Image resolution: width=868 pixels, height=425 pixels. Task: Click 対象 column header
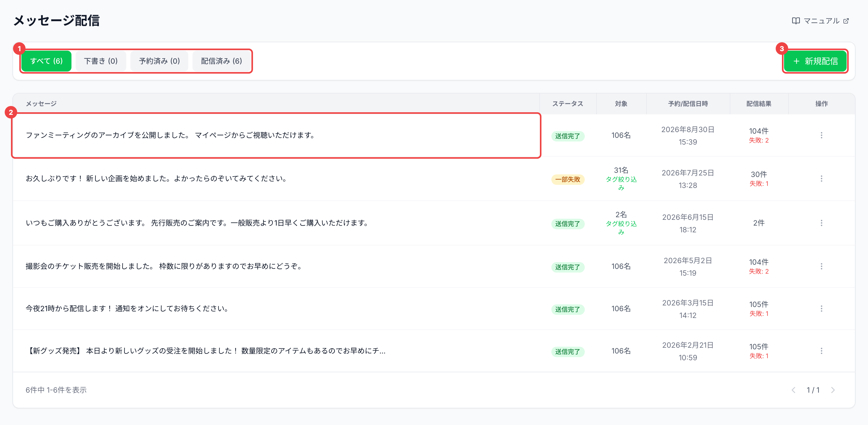tap(621, 104)
